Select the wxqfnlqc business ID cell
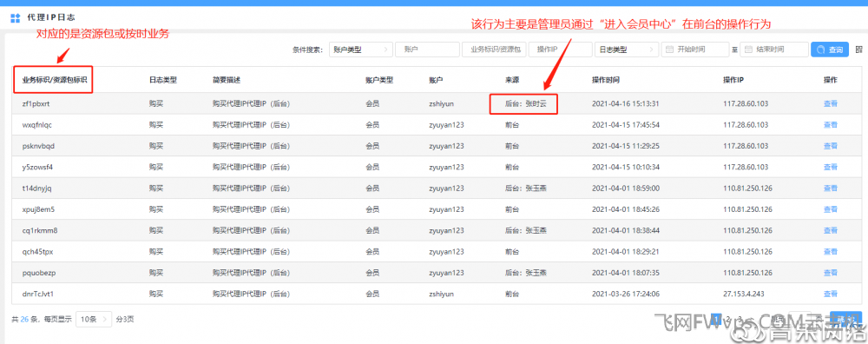Screen dimensions: 868x344 click(37, 124)
